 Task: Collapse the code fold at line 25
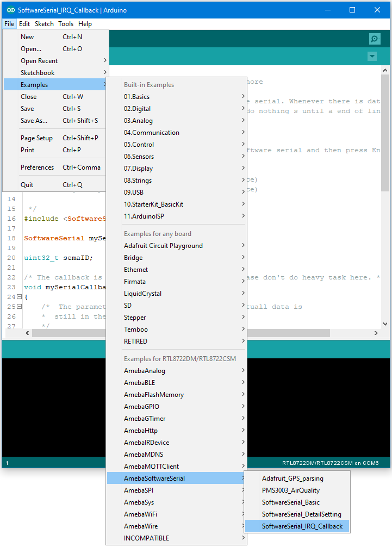20,307
